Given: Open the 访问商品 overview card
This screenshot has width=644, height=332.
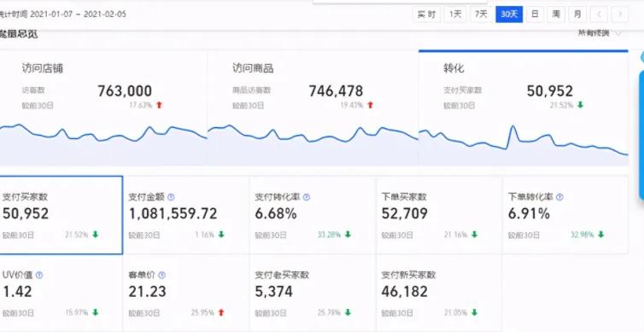Looking at the screenshot, I should (x=313, y=108).
